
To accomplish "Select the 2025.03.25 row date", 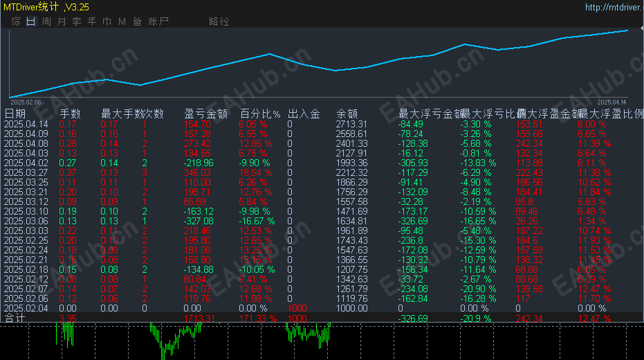I will pos(26,182).
